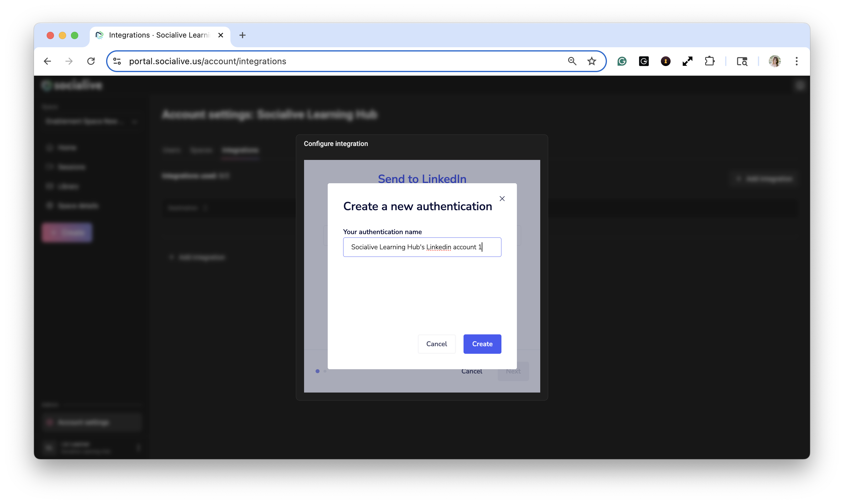Close the Integrations browser tab
Screen dimensions: 844x504
click(221, 35)
